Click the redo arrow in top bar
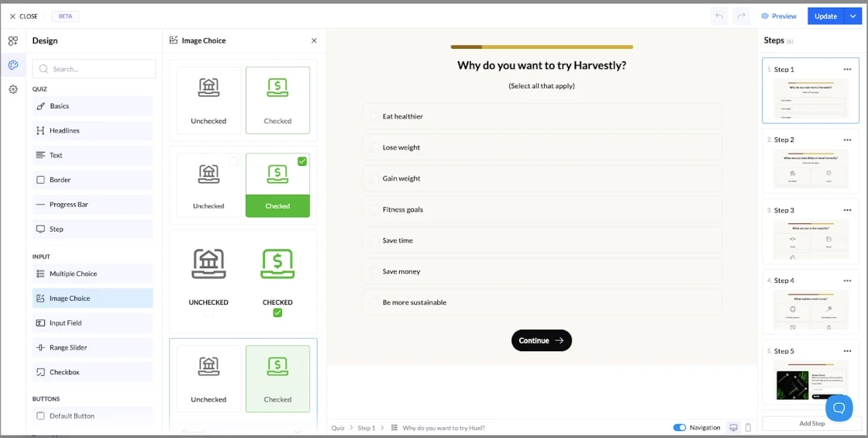Screen dimensions: 868x438 tap(741, 16)
